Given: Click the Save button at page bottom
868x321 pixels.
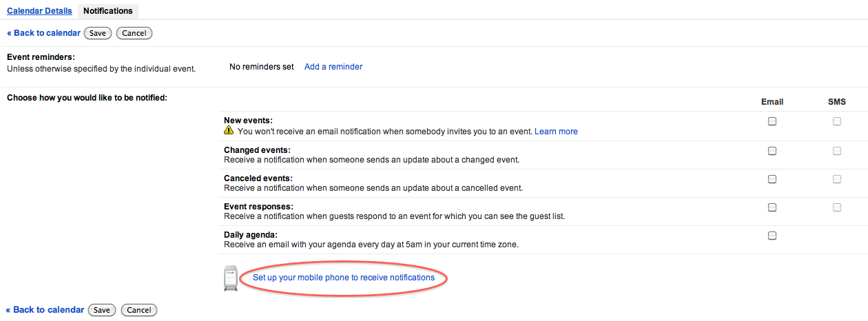Looking at the screenshot, I should click(x=102, y=310).
